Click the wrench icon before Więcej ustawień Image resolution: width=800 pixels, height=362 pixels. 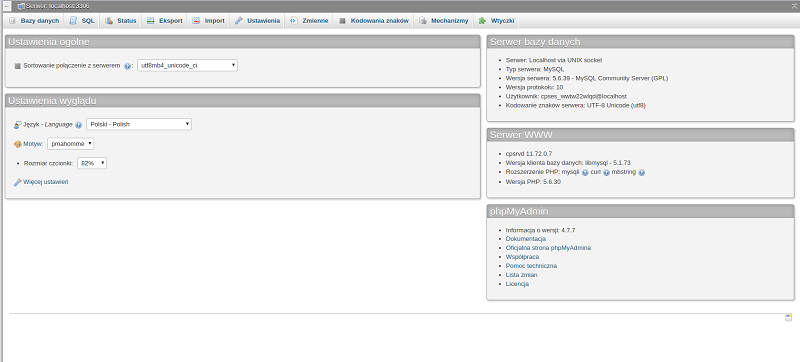tap(17, 182)
